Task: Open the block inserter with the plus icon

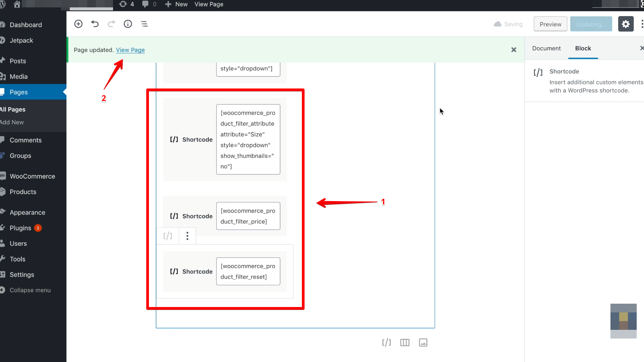Action: point(78,24)
